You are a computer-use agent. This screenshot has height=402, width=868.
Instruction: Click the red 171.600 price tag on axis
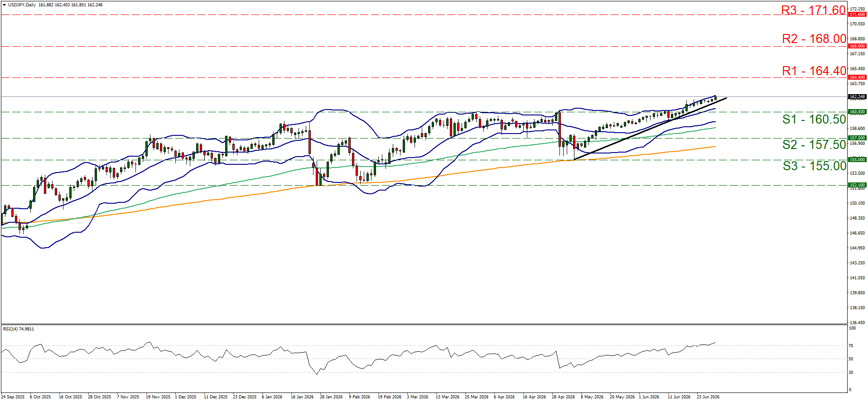pos(857,14)
